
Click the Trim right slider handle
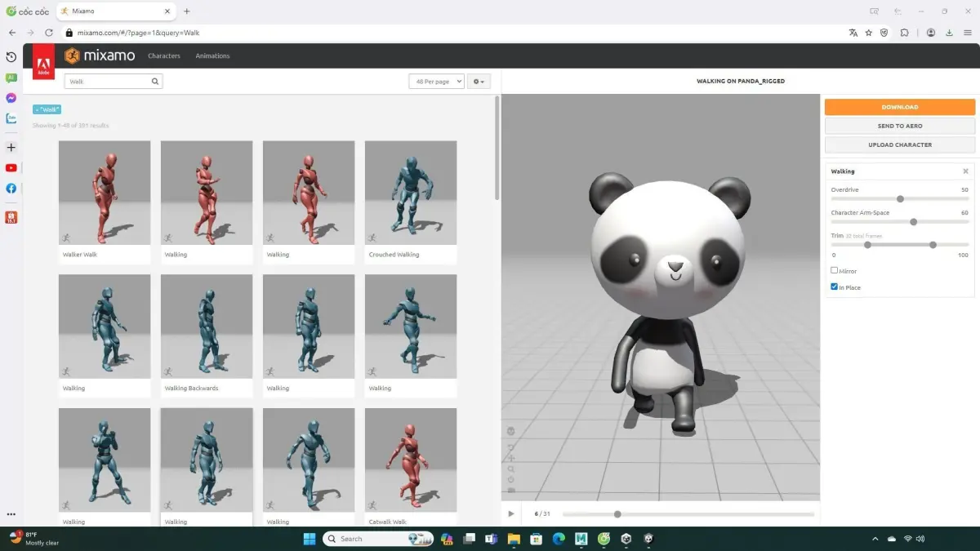click(933, 244)
